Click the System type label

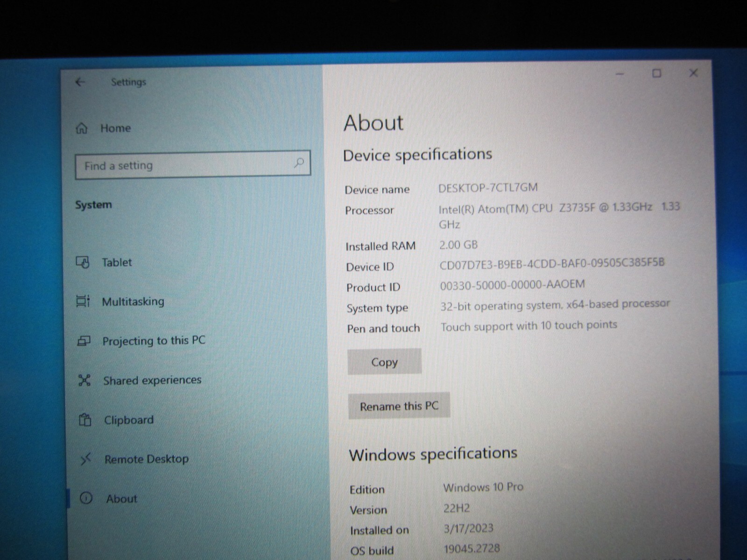[377, 308]
